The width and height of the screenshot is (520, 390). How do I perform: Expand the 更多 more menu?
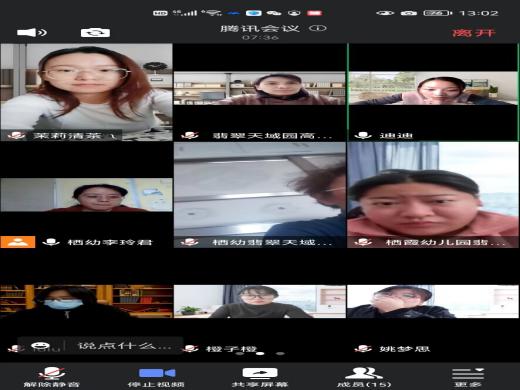[x=468, y=377]
